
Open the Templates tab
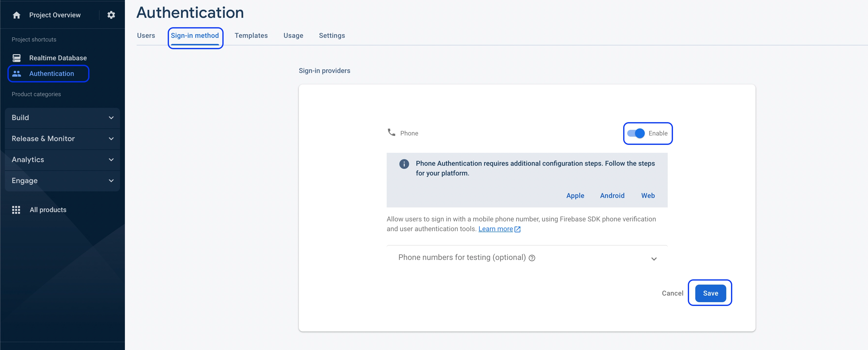[251, 36]
